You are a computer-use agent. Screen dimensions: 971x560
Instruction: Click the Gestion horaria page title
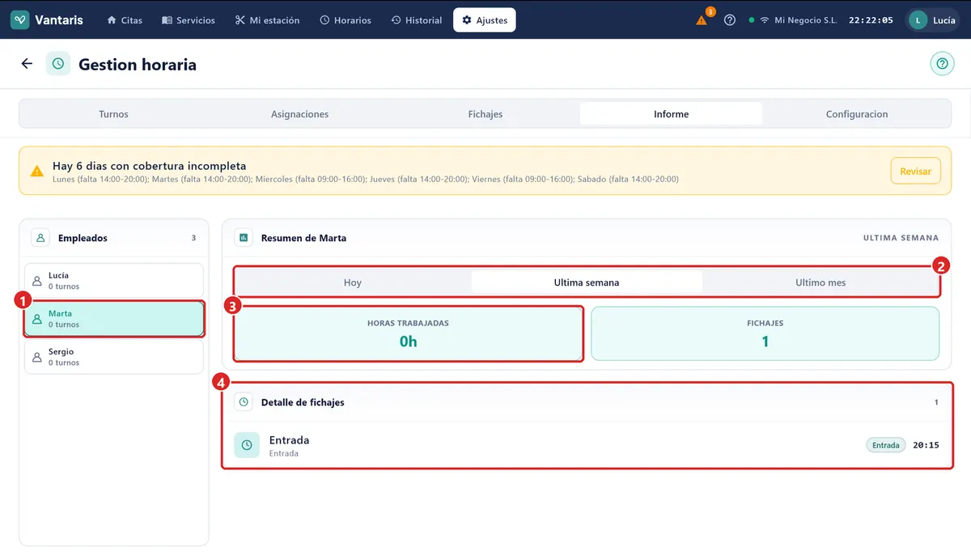click(138, 64)
